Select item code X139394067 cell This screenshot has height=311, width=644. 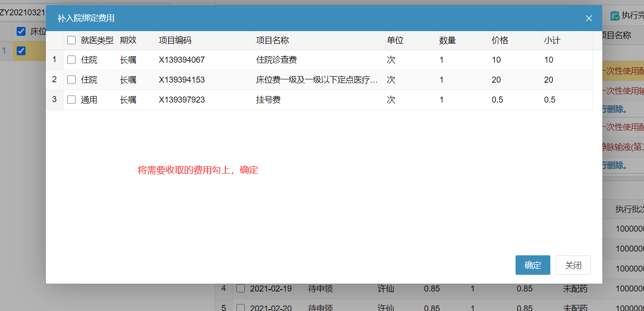182,60
